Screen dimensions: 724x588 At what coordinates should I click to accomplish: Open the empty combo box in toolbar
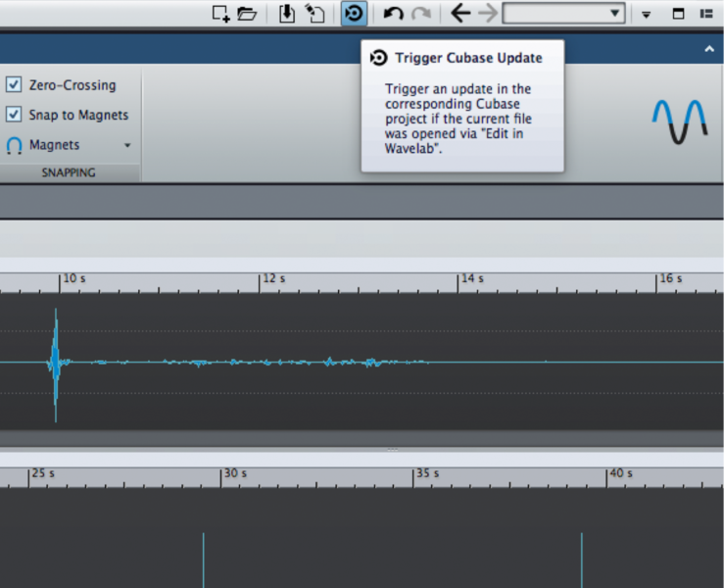point(563,13)
